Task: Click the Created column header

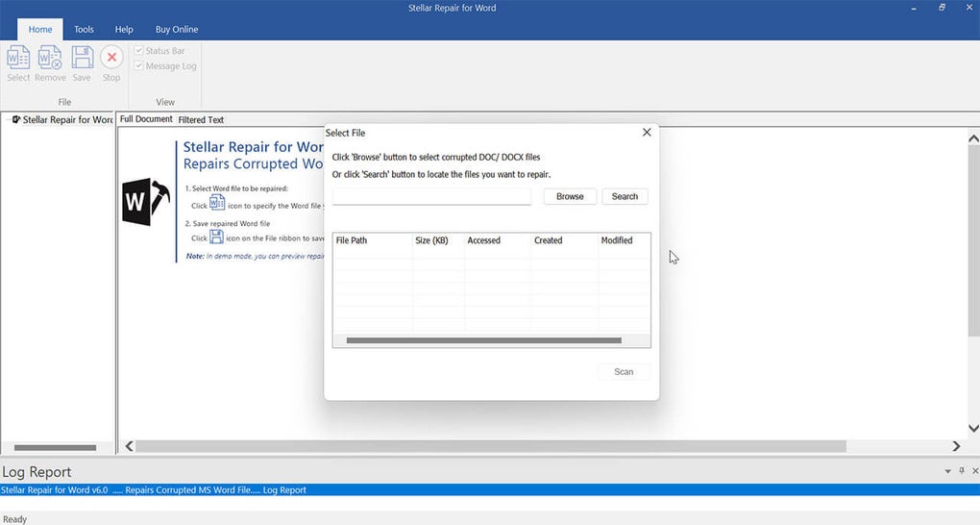Action: pos(564,240)
